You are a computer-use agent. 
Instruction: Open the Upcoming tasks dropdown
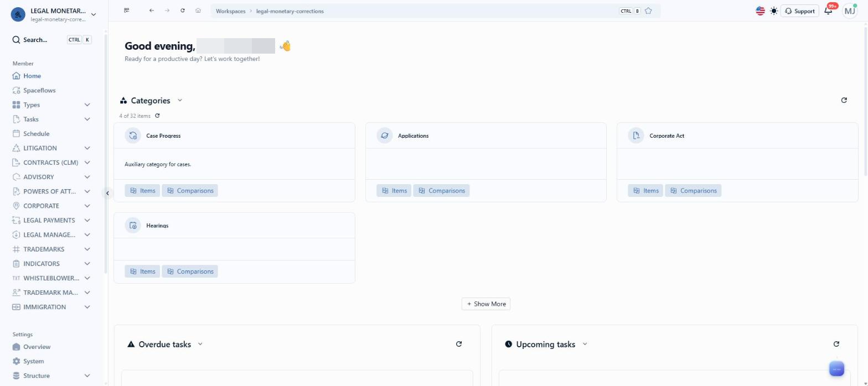(585, 344)
